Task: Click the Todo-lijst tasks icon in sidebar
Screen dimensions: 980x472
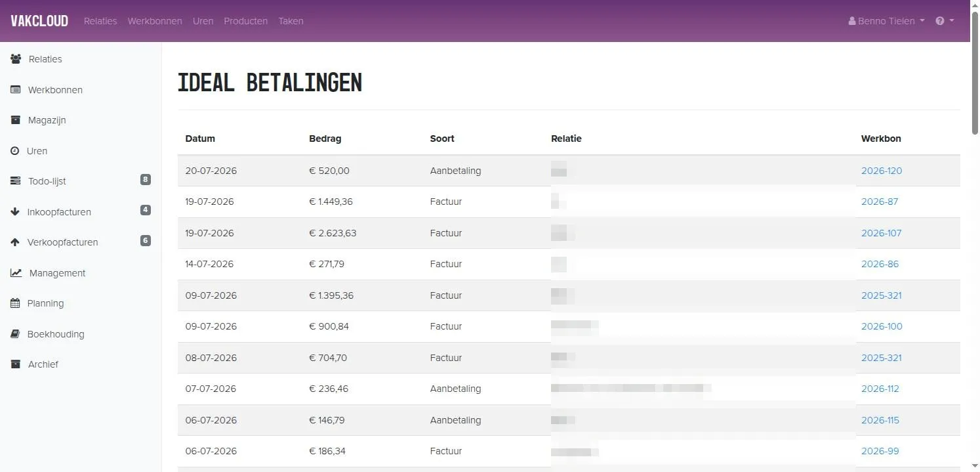Action: (x=16, y=181)
